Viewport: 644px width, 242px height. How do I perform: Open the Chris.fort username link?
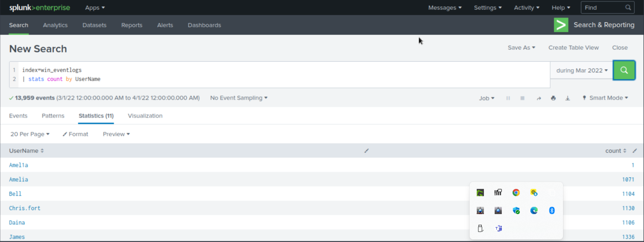point(25,208)
